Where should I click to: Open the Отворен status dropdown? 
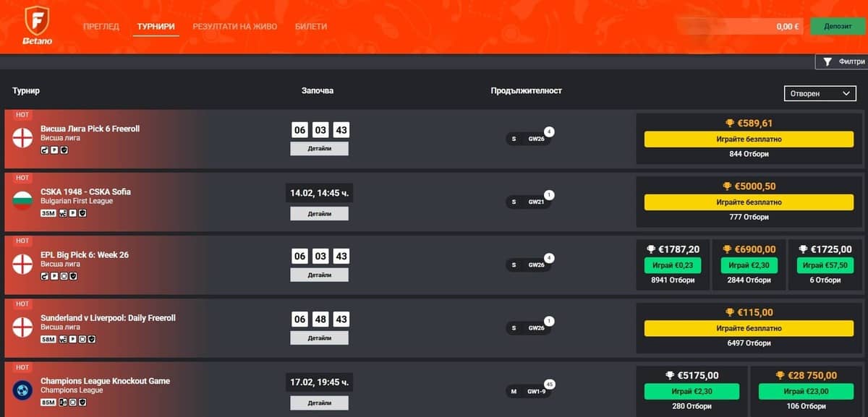(820, 94)
